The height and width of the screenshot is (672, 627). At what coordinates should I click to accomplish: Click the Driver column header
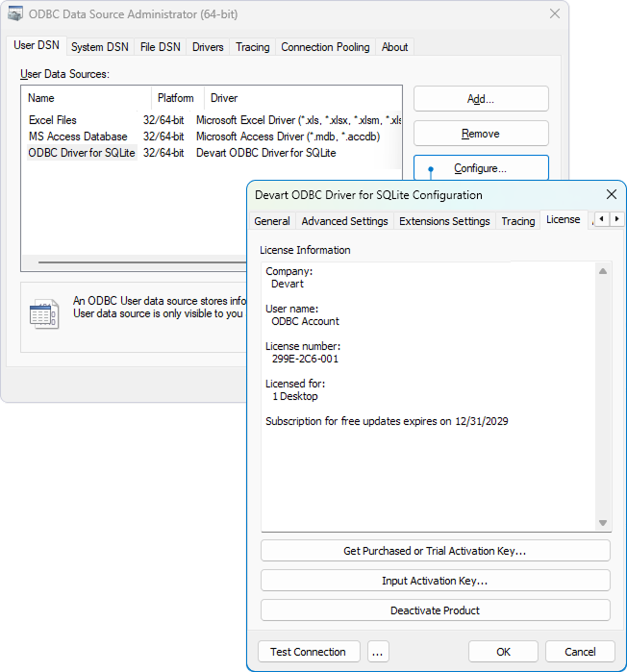pyautogui.click(x=303, y=98)
